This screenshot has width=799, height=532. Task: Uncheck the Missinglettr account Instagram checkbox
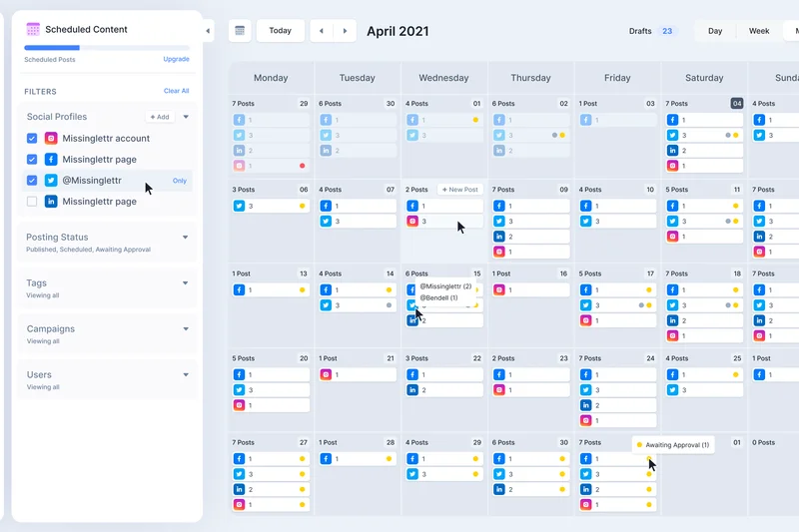[32, 139]
